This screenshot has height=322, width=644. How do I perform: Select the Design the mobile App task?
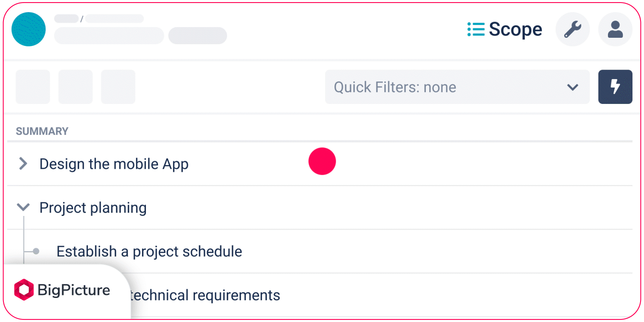pos(114,164)
